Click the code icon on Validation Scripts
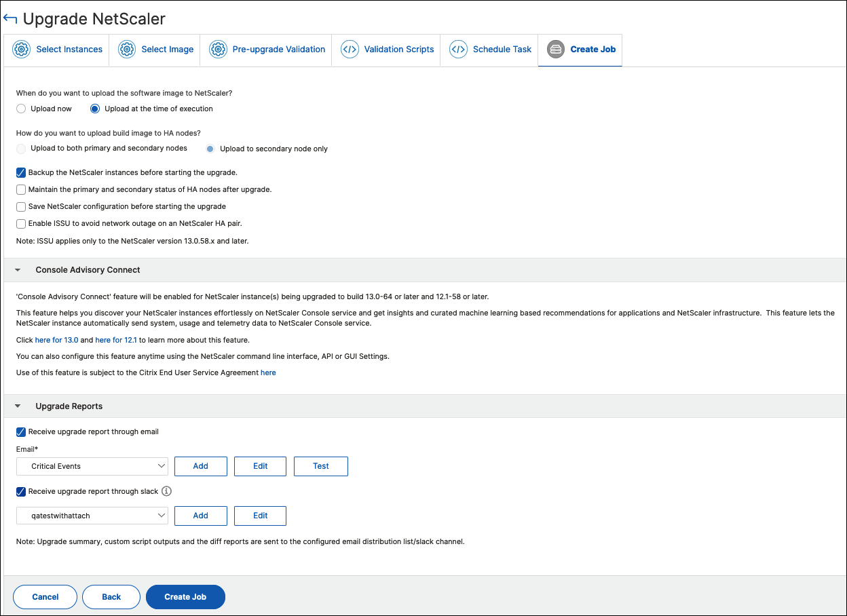 [350, 50]
